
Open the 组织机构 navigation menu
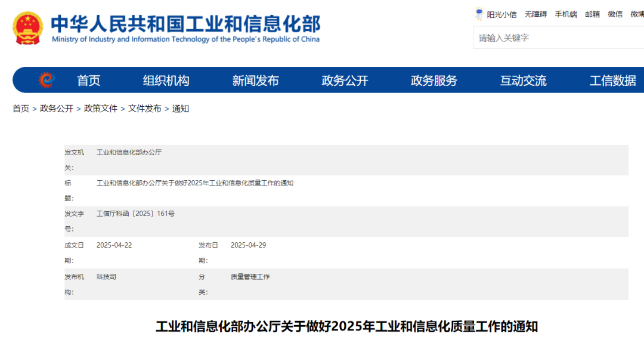[166, 81]
